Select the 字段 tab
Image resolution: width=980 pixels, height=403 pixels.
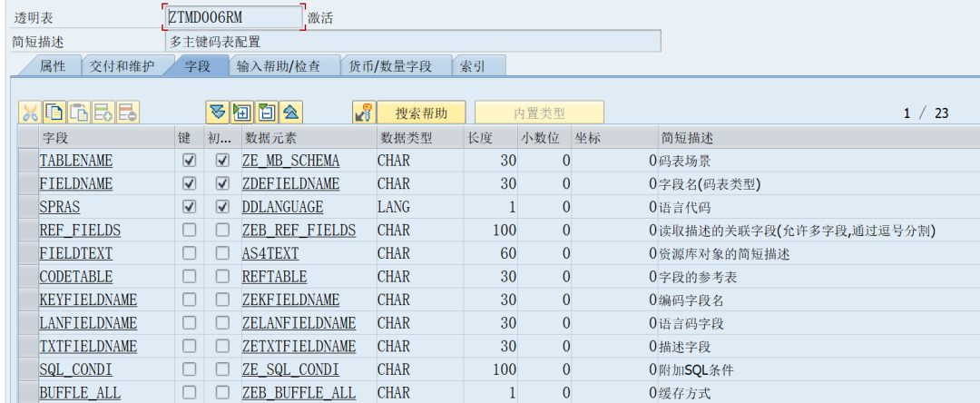point(198,65)
